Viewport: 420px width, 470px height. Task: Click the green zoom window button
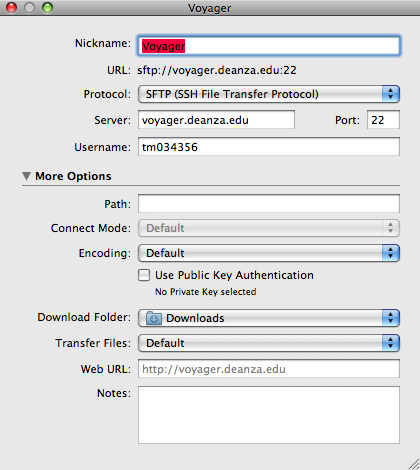tap(47, 8)
